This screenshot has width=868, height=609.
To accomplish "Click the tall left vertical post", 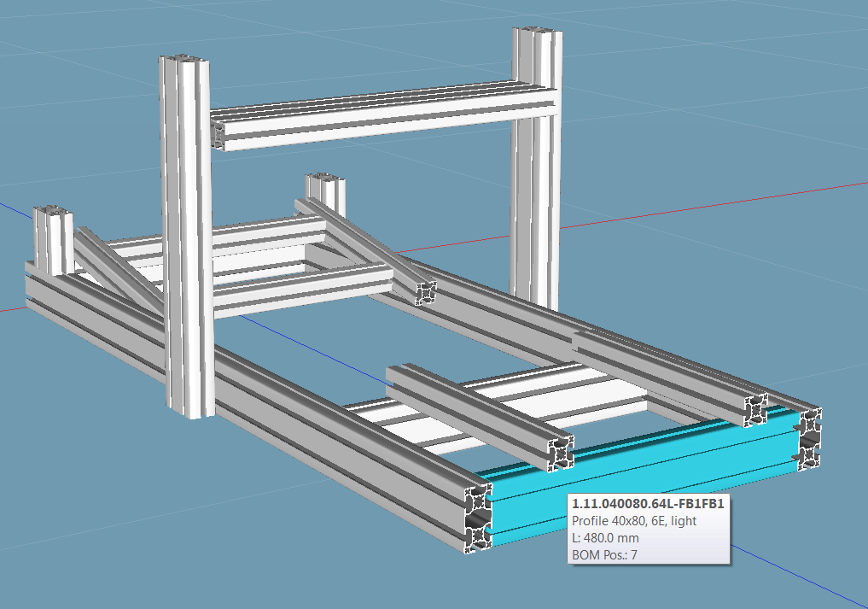I will pyautogui.click(x=185, y=239).
